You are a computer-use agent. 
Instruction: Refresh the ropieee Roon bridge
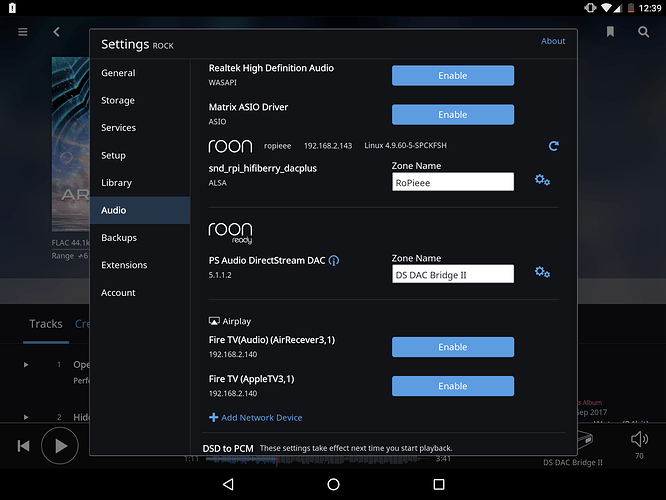[x=553, y=146]
